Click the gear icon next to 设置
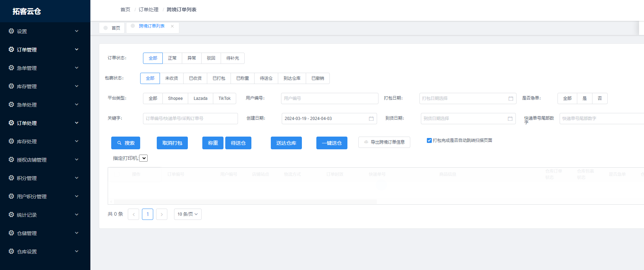This screenshot has width=644, height=270. pos(11,31)
